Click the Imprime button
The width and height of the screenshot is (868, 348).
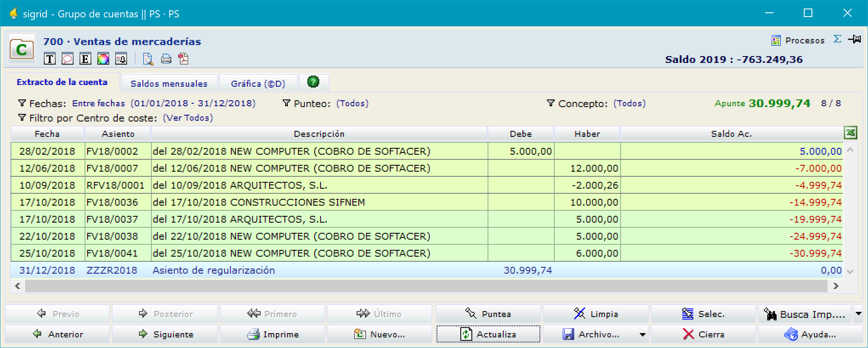pyautogui.click(x=273, y=334)
